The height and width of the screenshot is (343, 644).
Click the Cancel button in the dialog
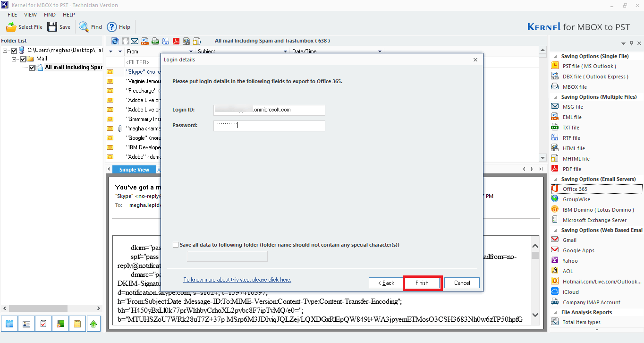pyautogui.click(x=462, y=283)
